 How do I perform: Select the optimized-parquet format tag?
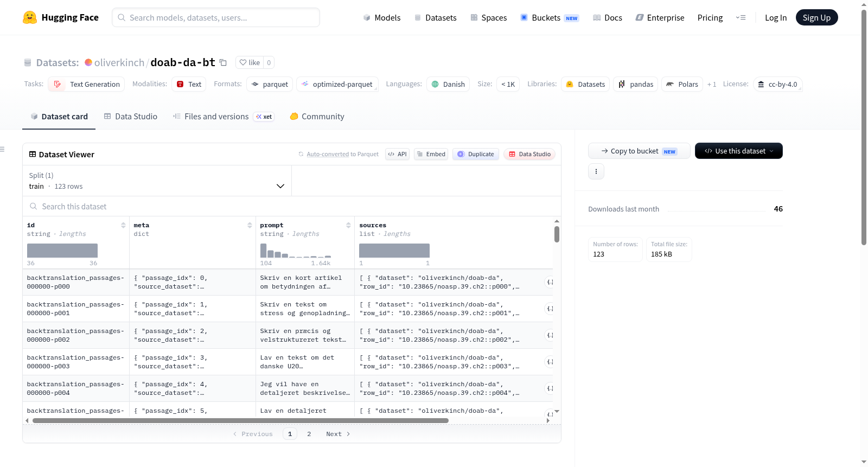337,84
